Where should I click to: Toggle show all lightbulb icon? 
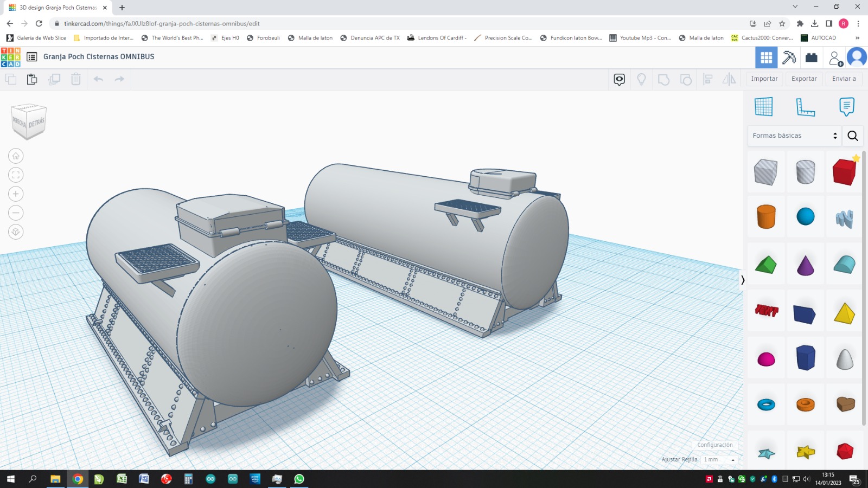[x=641, y=79]
